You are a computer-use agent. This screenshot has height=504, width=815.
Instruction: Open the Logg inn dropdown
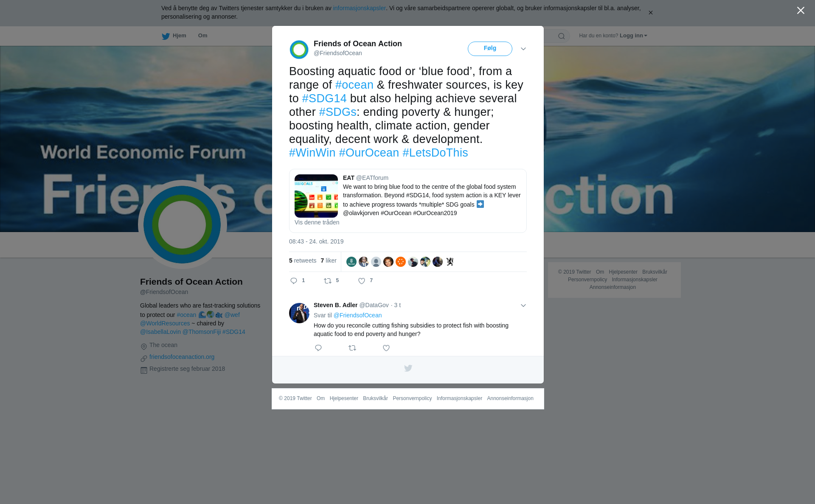click(x=633, y=36)
